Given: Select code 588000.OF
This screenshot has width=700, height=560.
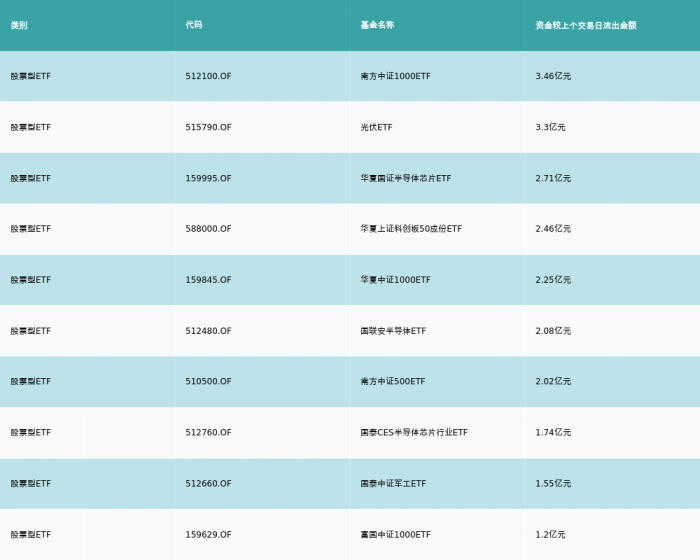Looking at the screenshot, I should click(208, 229).
